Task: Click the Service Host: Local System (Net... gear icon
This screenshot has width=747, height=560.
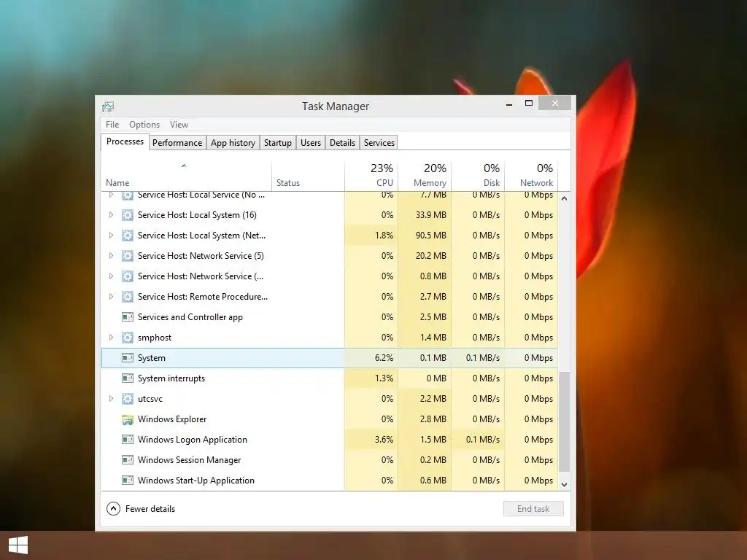Action: 127,236
